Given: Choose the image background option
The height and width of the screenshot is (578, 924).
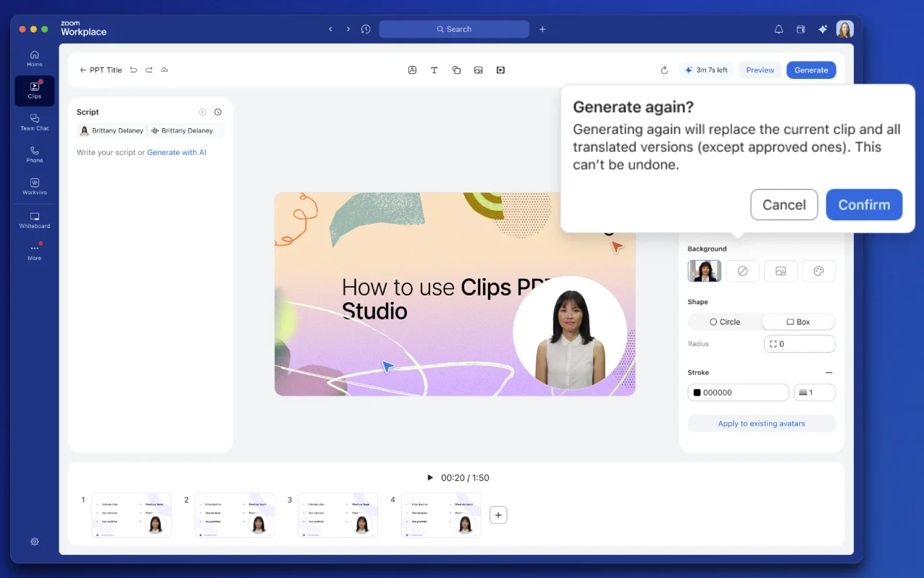Looking at the screenshot, I should 781,271.
